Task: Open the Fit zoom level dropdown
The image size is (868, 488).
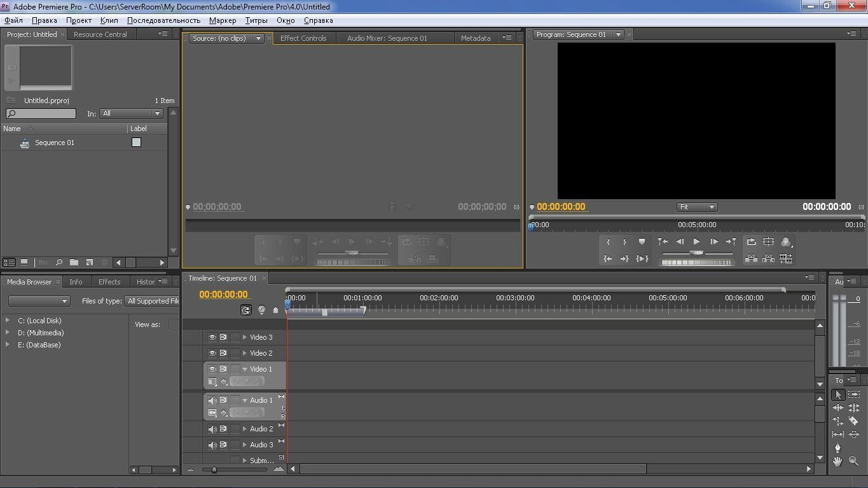Action: click(x=696, y=207)
